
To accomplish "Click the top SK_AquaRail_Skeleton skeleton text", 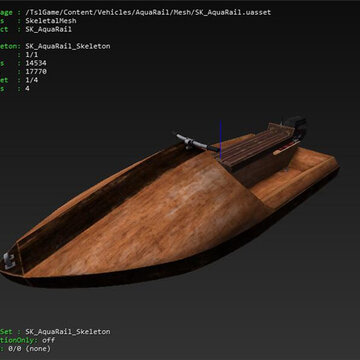I will pos(68,46).
